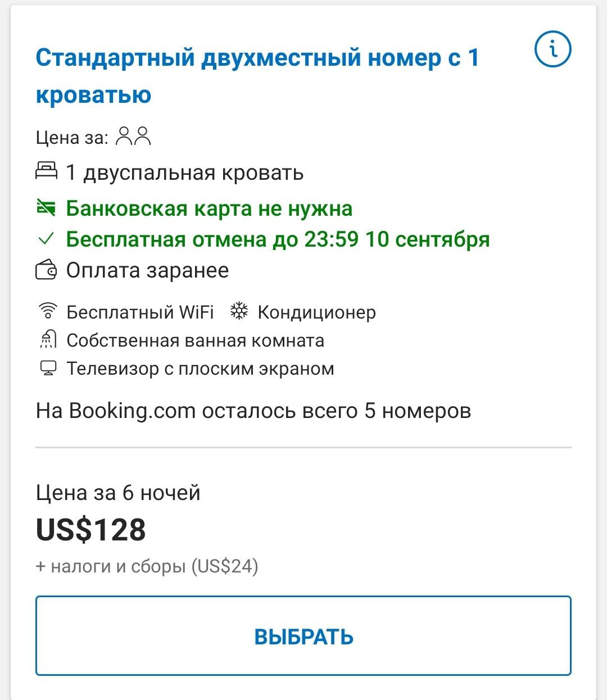Viewport: 607px width, 700px height.
Task: Tap the US$128 price
Action: (91, 530)
